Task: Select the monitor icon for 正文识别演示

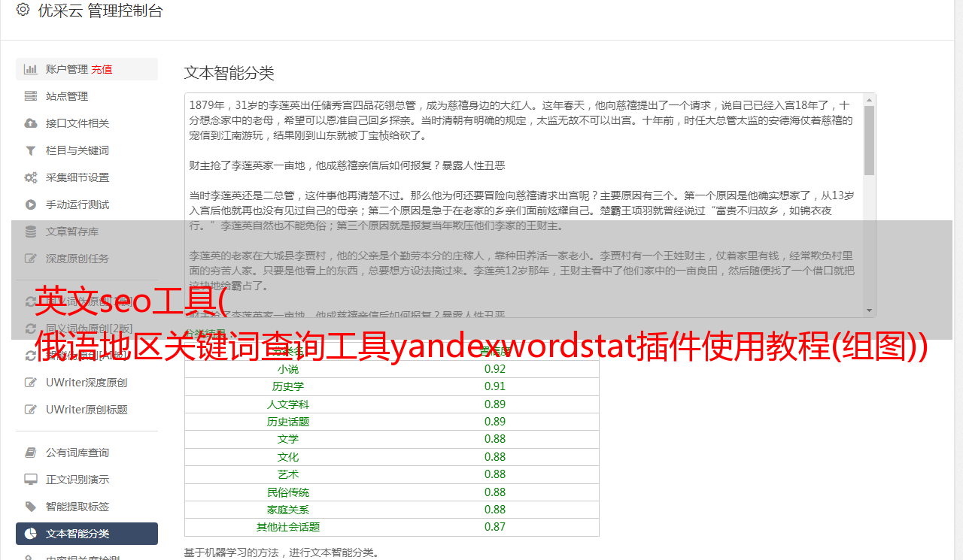Action: [31, 480]
